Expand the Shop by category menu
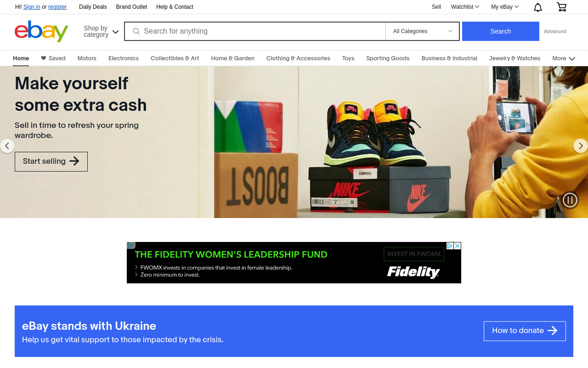Viewport: 588px width, 368px height. coord(101,31)
